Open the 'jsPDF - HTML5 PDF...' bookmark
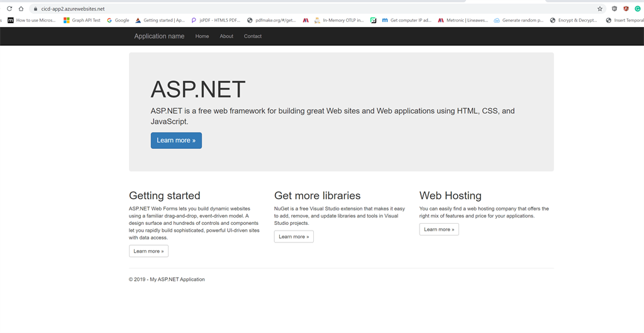Viewport: 644px width, 333px height. click(216, 20)
